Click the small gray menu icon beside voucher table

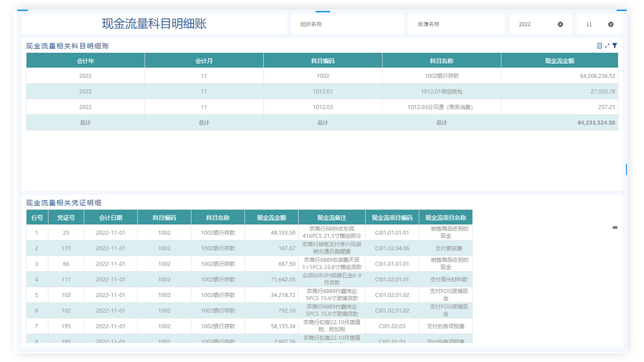[615, 227]
